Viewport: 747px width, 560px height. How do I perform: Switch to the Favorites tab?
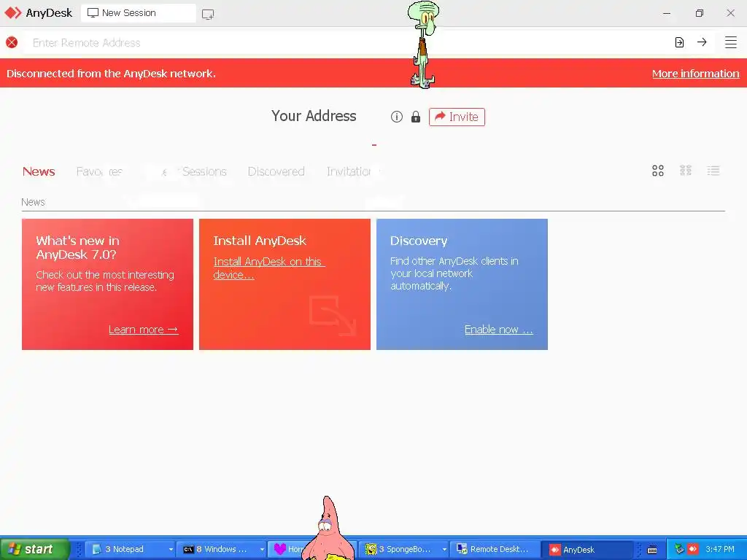tap(99, 171)
